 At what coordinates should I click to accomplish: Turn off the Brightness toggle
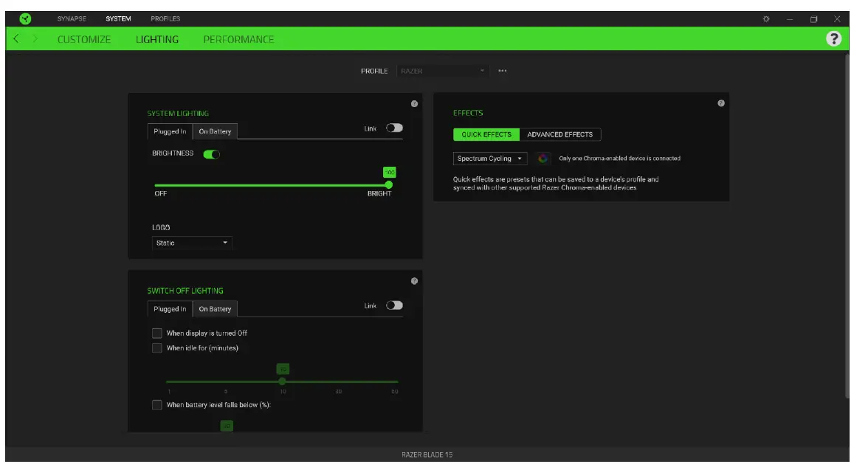211,154
